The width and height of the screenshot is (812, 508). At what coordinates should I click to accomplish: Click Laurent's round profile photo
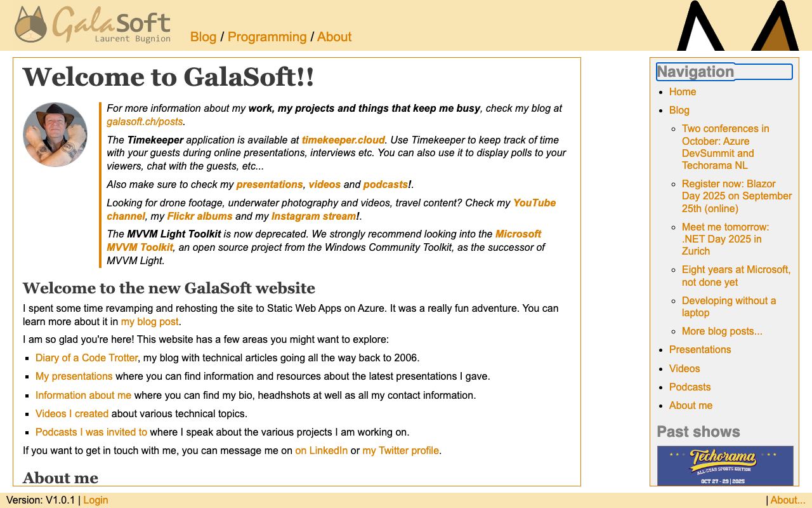pos(55,135)
